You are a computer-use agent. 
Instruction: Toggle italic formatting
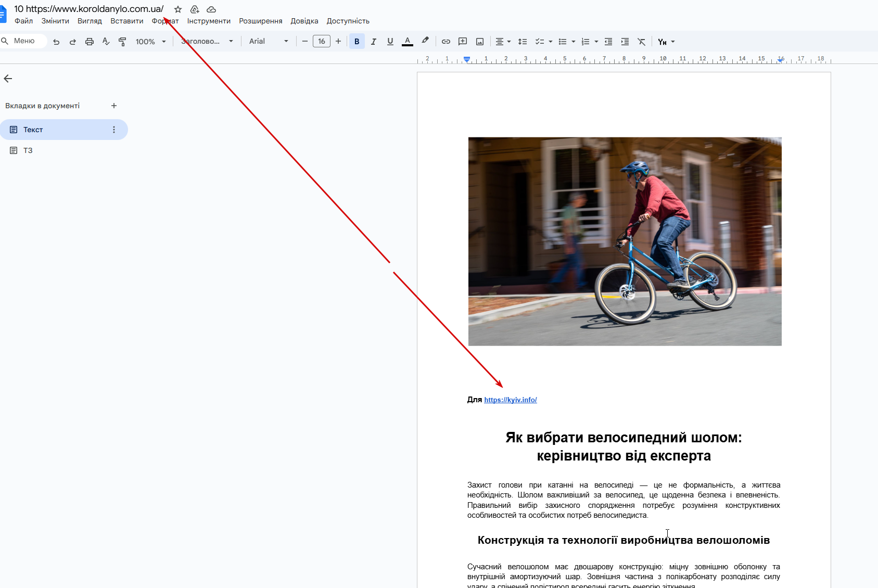[374, 42]
